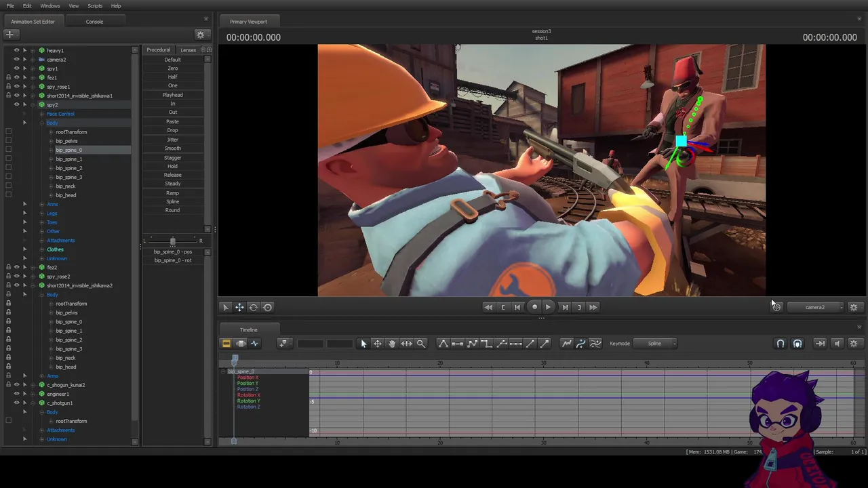
Task: Click the Jitter preset
Action: (x=173, y=140)
